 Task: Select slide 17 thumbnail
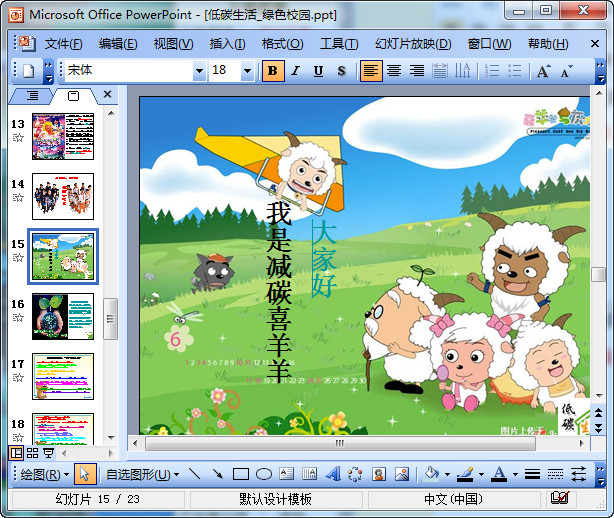pyautogui.click(x=63, y=376)
